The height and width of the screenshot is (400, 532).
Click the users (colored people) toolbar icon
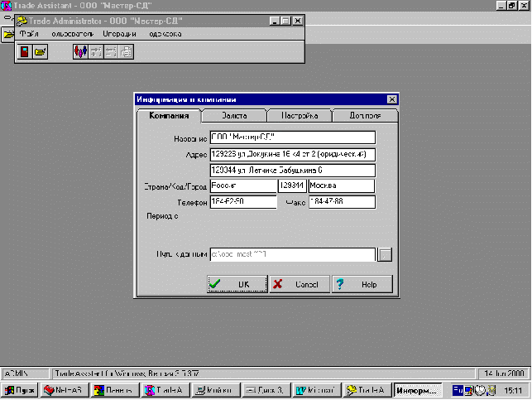[x=80, y=52]
